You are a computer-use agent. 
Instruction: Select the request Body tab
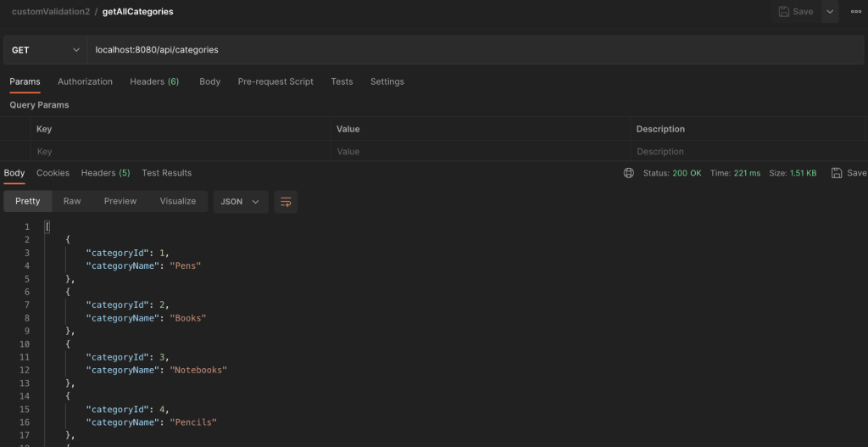210,81
